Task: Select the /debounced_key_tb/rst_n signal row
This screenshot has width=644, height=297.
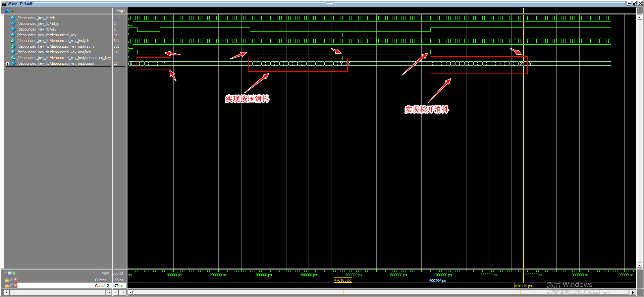Action: (38, 23)
